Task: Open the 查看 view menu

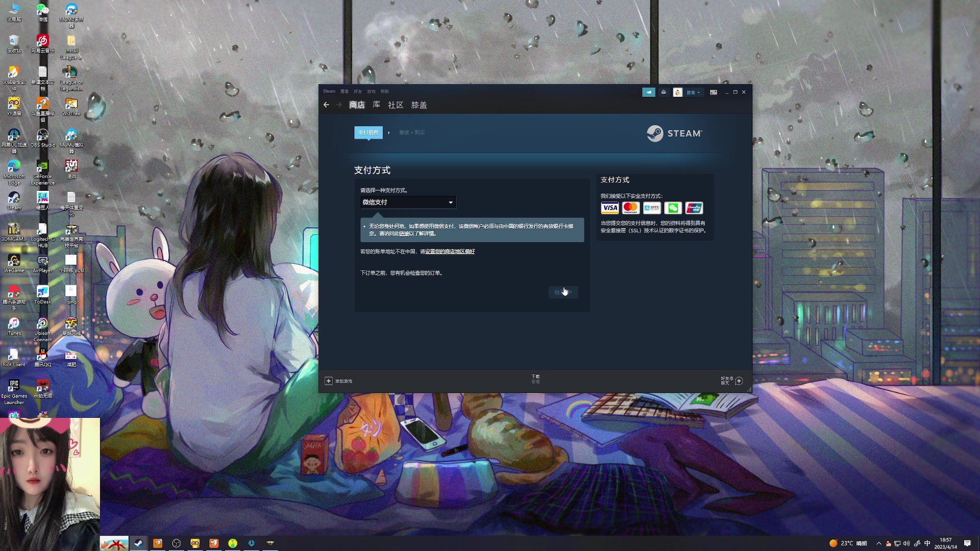Action: (345, 91)
